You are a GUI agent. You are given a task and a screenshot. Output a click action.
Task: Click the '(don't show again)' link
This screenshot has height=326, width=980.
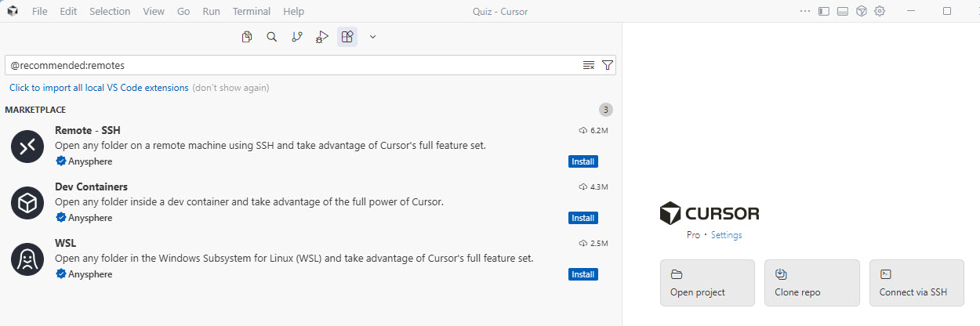click(x=230, y=88)
